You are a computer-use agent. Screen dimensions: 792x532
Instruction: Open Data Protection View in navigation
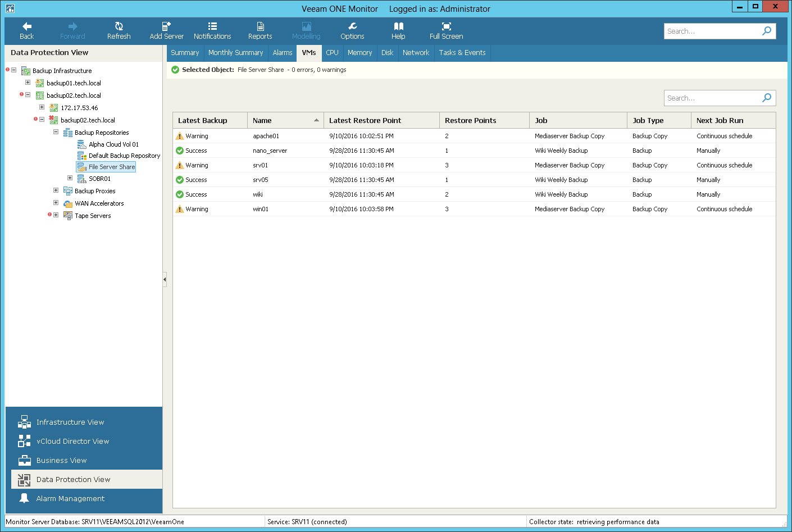87,479
